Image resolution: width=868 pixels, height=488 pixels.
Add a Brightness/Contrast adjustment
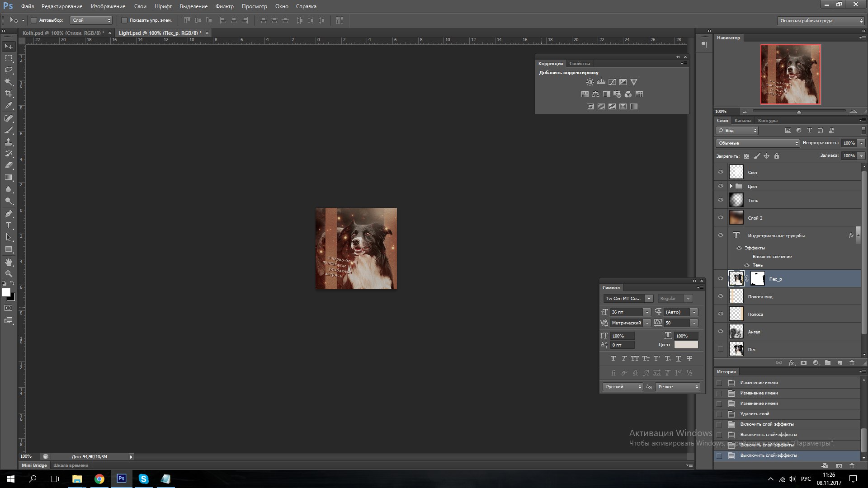coord(590,82)
